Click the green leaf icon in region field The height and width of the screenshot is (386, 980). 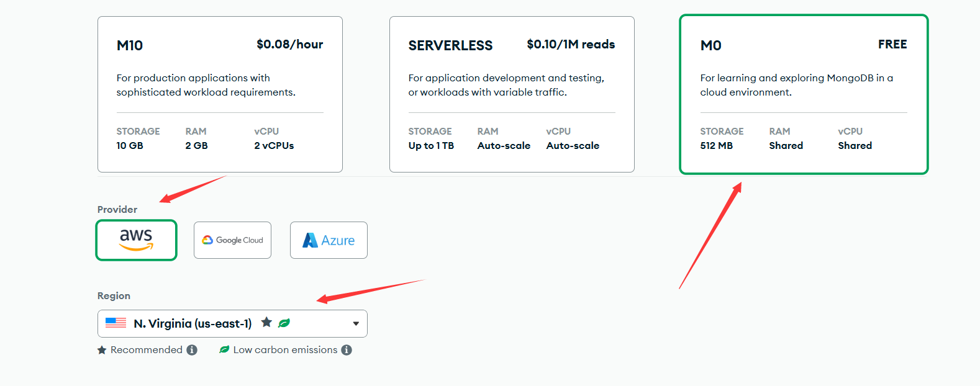(x=284, y=323)
